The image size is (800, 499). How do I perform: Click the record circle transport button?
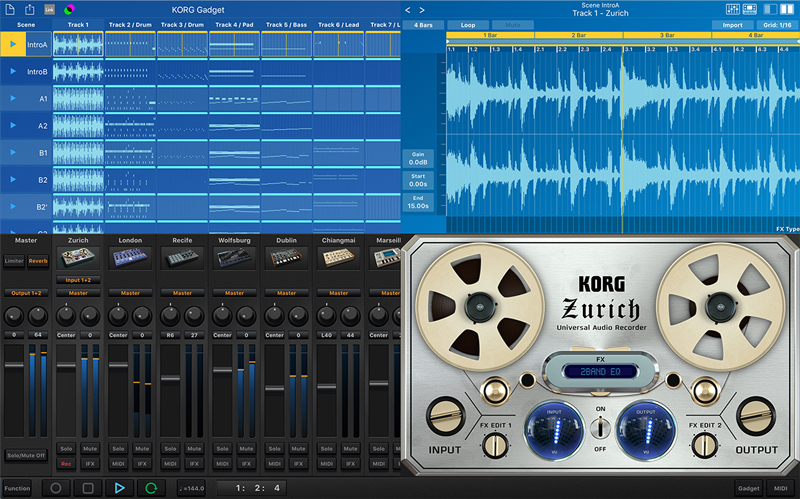[56, 488]
